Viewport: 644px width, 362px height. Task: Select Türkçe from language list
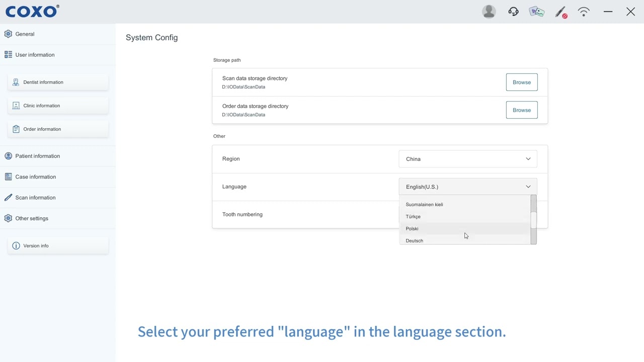(x=465, y=217)
